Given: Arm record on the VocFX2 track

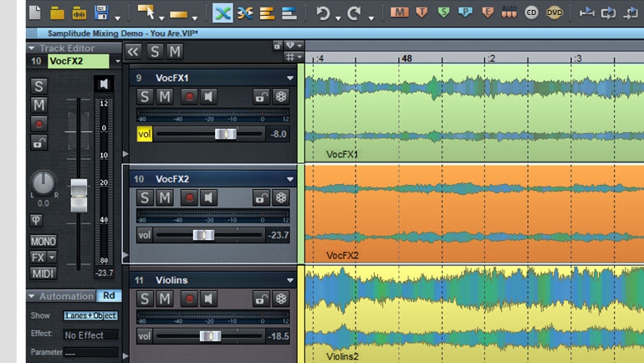Looking at the screenshot, I should [189, 198].
